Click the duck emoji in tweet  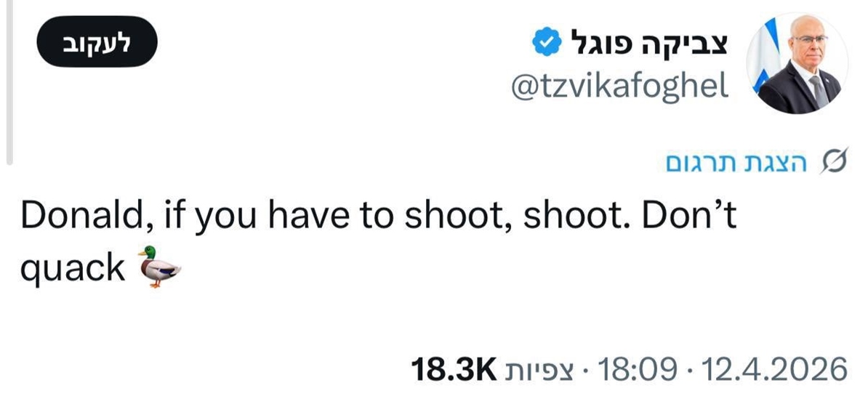click(158, 266)
